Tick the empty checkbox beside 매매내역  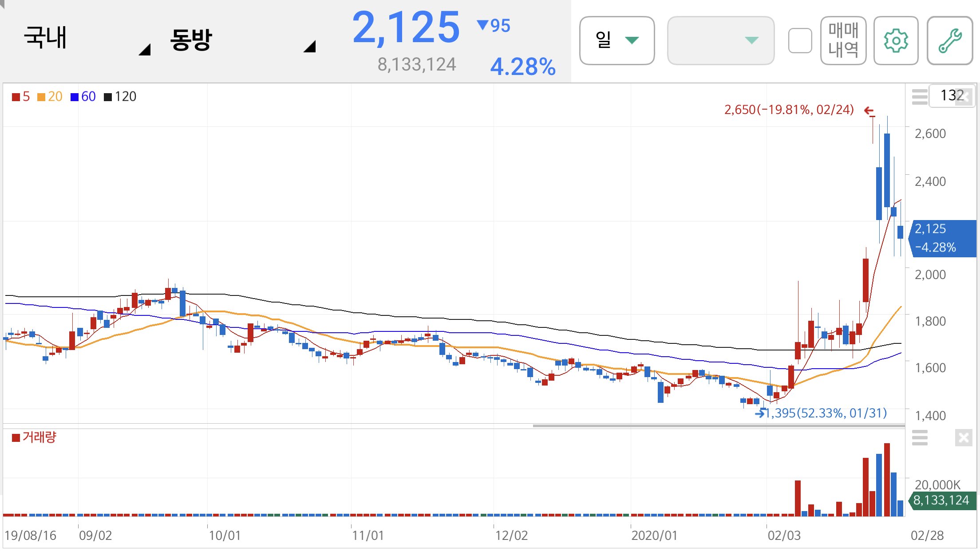pyautogui.click(x=800, y=41)
